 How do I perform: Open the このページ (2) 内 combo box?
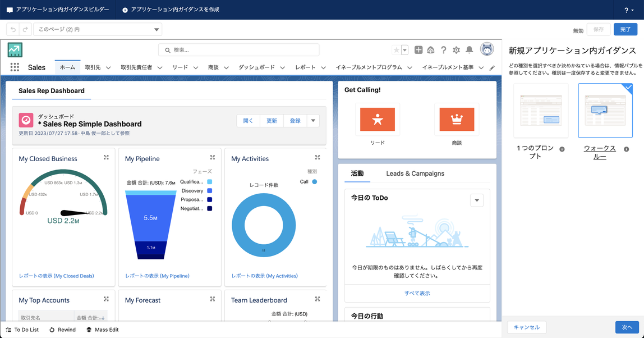pyautogui.click(x=98, y=30)
